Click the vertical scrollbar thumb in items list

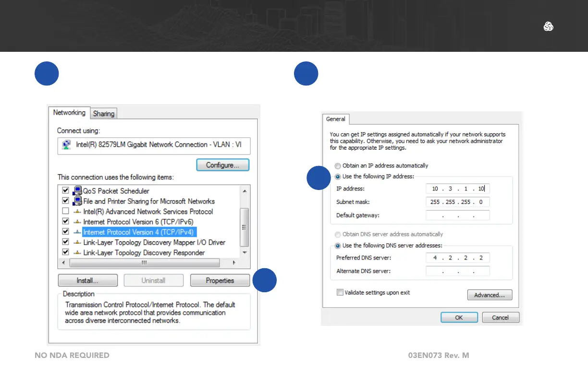pyautogui.click(x=245, y=227)
